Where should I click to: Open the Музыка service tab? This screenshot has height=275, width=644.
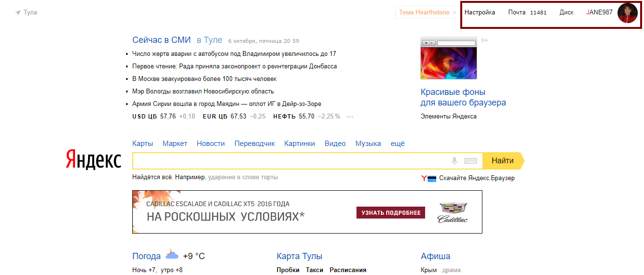368,144
